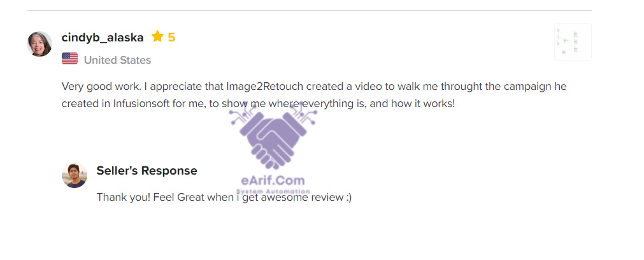Click the United States flag icon
The width and height of the screenshot is (644, 260).
70,59
